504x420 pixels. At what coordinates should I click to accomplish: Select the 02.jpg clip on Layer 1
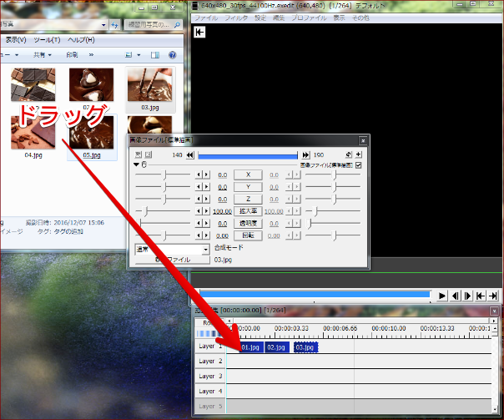tap(276, 347)
